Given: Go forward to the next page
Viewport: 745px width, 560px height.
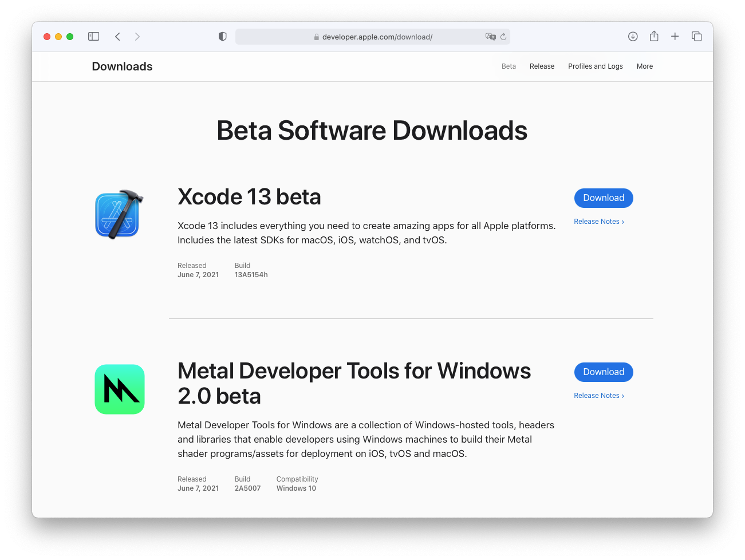Looking at the screenshot, I should 137,37.
